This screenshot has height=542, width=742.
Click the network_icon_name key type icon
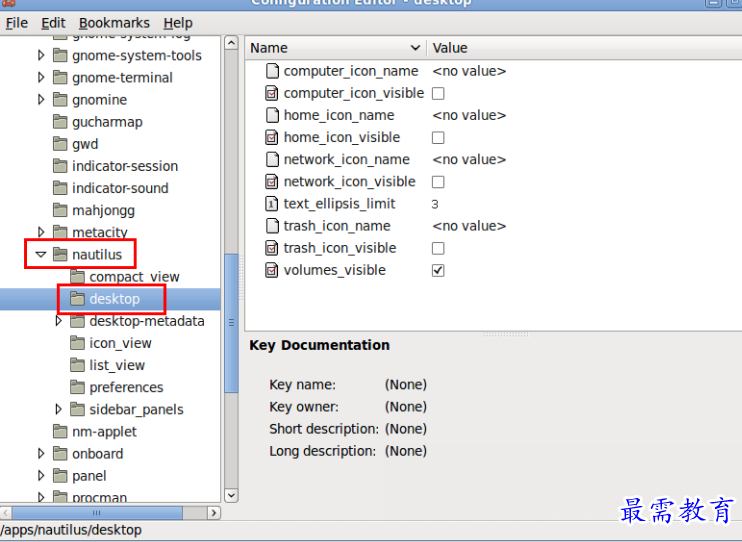[x=272, y=160]
